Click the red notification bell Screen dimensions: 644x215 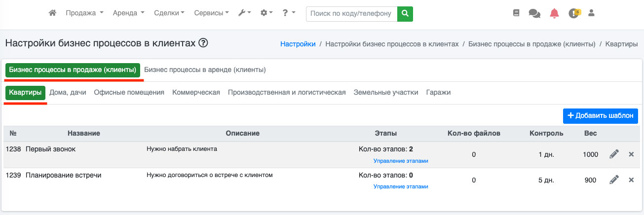coord(554,13)
